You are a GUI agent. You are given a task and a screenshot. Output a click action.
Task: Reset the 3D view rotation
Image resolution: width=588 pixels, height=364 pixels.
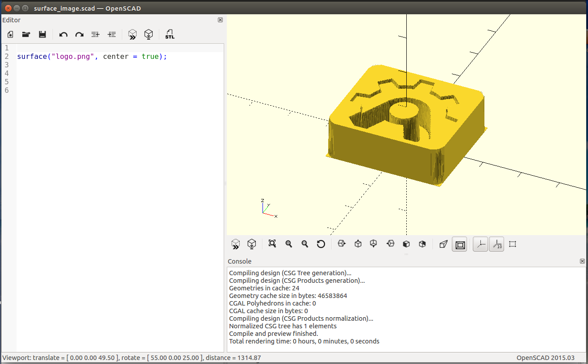[x=321, y=244]
